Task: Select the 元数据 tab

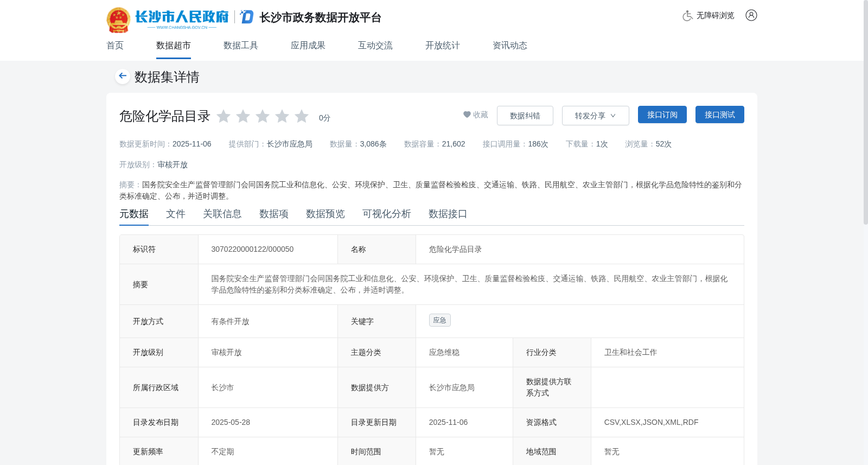Action: click(134, 214)
